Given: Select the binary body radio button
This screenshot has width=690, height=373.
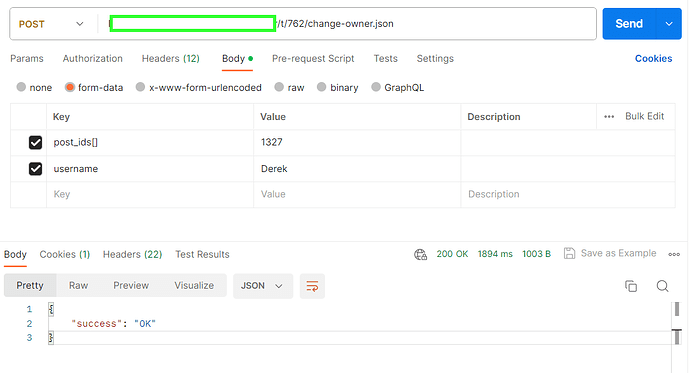Looking at the screenshot, I should click(322, 87).
